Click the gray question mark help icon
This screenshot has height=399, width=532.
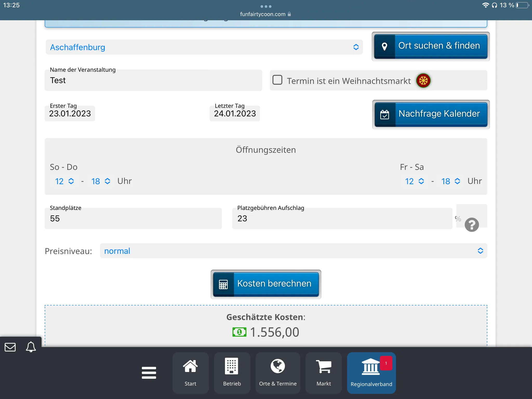click(472, 225)
